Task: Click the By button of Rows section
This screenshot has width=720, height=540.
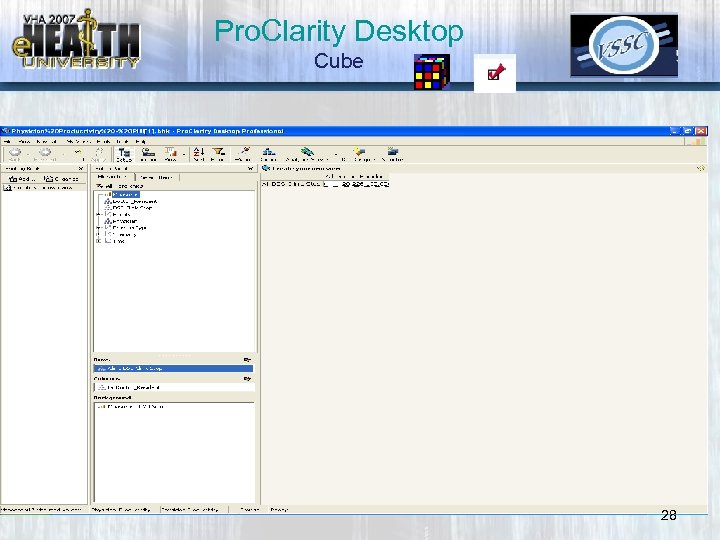Action: click(247, 360)
